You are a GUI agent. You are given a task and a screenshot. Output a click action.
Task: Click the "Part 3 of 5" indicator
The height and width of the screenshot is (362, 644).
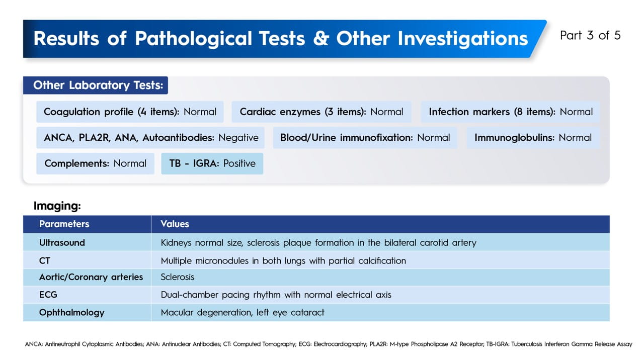point(590,35)
